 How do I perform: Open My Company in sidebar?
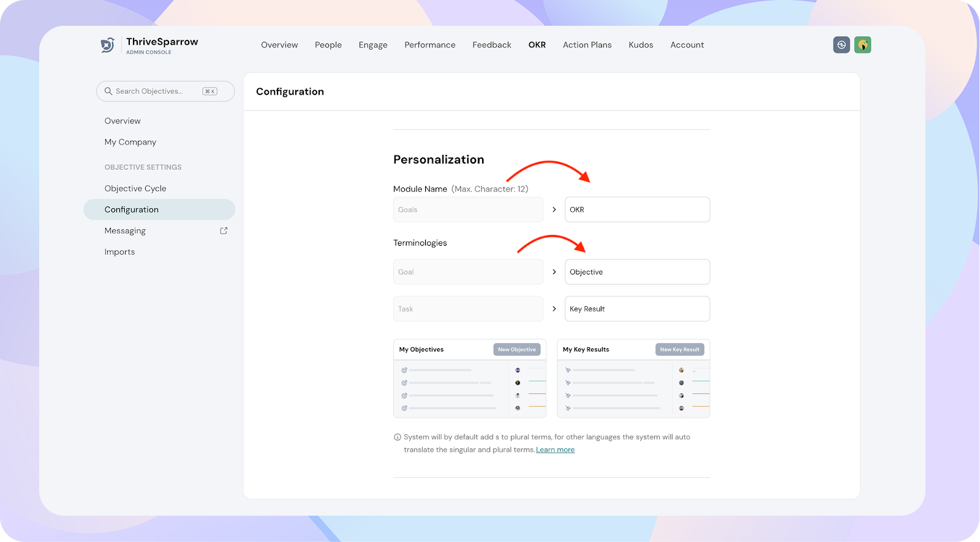click(130, 142)
